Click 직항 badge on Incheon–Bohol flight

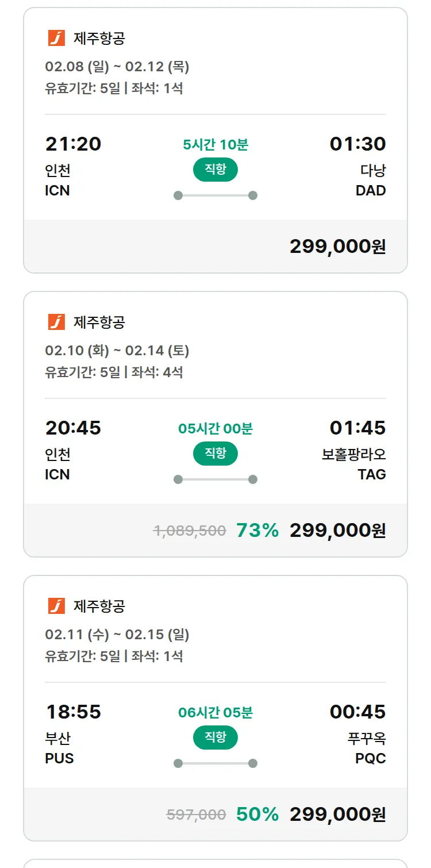215,454
